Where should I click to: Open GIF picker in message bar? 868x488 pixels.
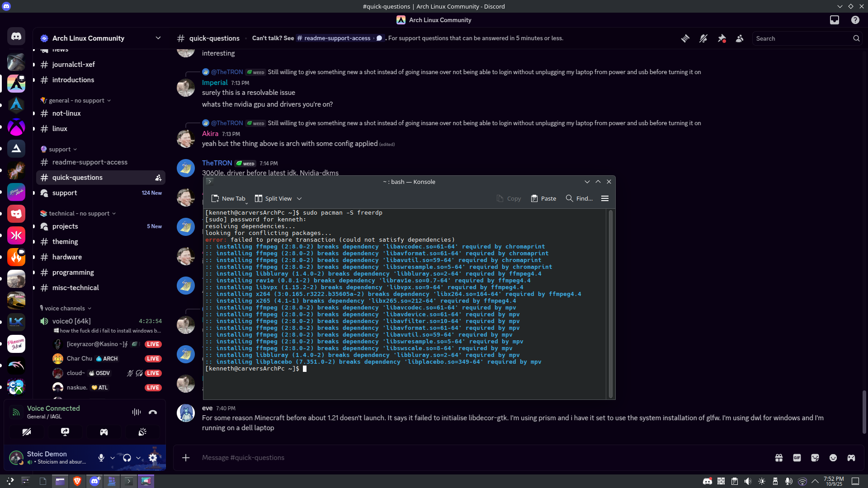(x=797, y=458)
